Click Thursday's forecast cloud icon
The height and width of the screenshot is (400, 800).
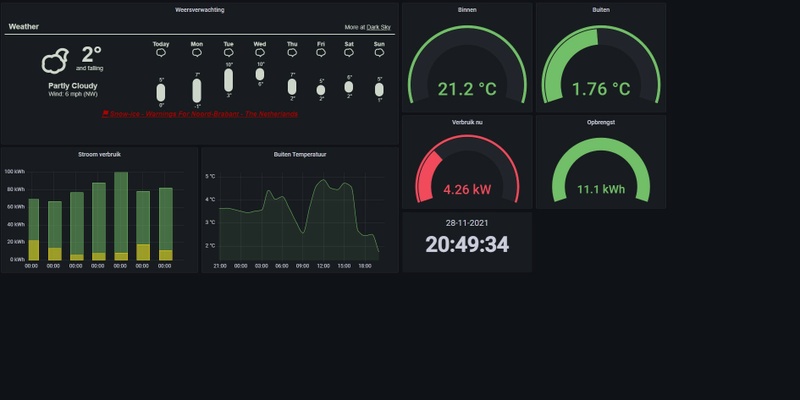(x=292, y=53)
